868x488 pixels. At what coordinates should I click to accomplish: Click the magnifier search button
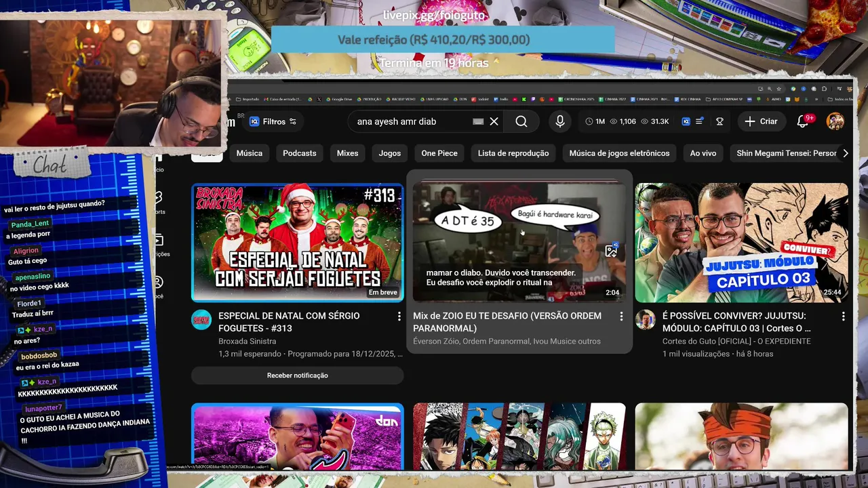pyautogui.click(x=521, y=121)
